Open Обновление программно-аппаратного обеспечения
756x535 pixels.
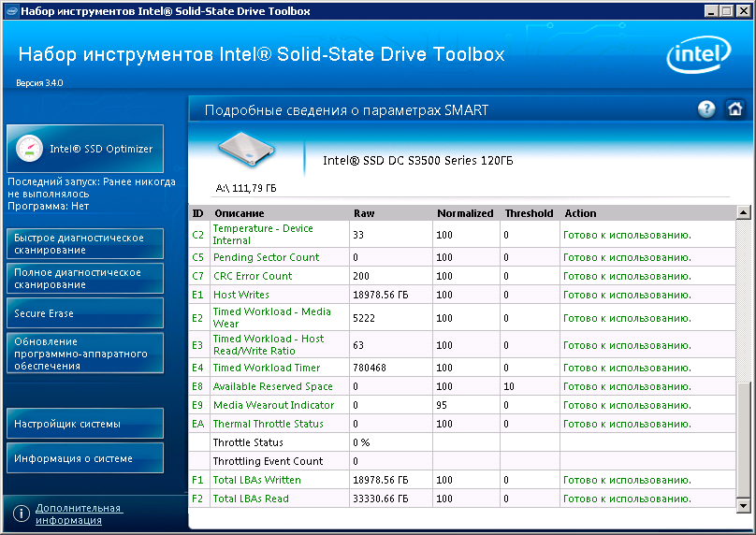point(85,354)
